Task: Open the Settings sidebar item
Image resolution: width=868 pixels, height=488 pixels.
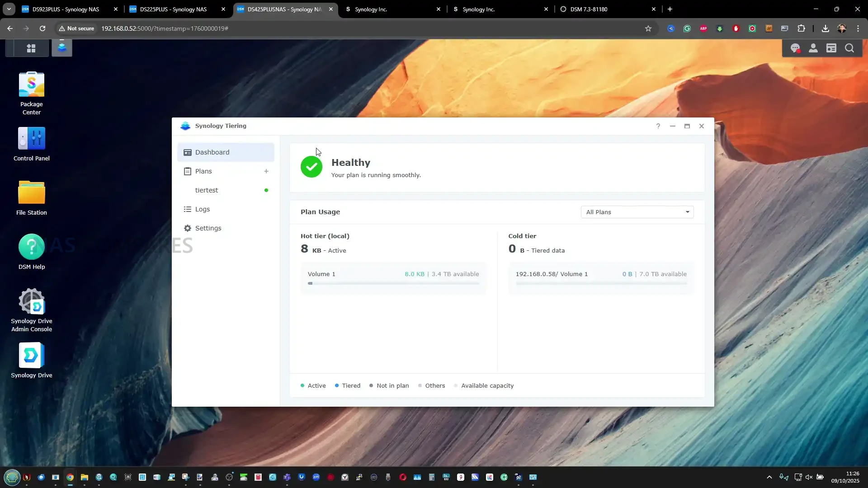Action: 208,228
